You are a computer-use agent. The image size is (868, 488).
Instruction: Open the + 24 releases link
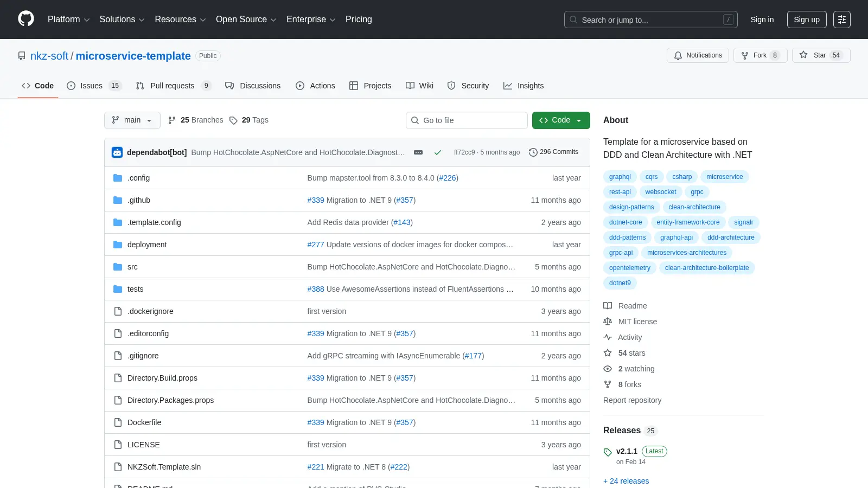click(x=626, y=481)
